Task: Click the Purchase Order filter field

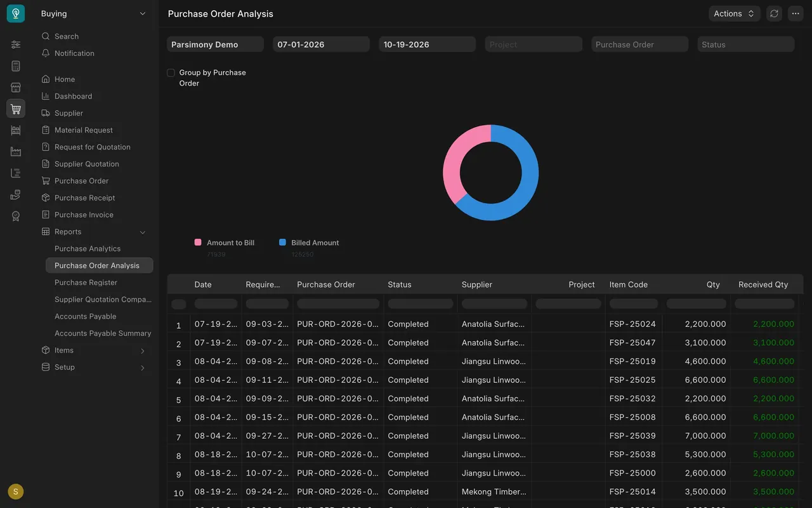Action: tap(639, 44)
